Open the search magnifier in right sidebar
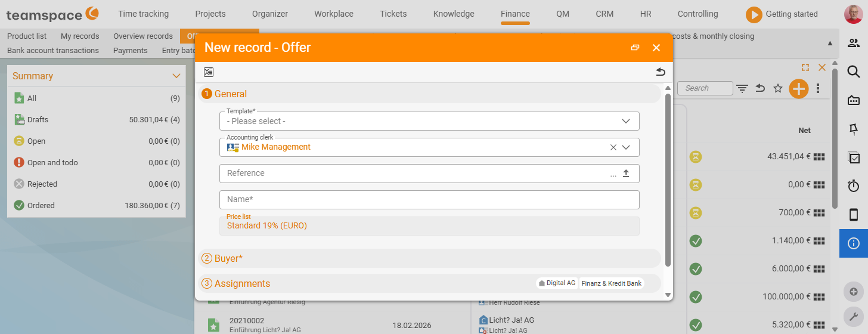The width and height of the screenshot is (868, 334). 854,72
